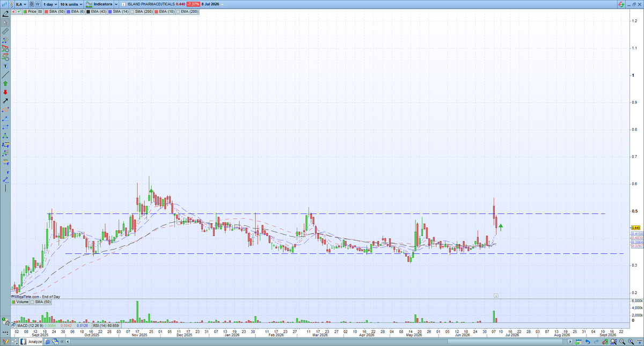Screen dimensions: 644x346
Task: Click the linked windows icon beside chat
Action: 55,342
